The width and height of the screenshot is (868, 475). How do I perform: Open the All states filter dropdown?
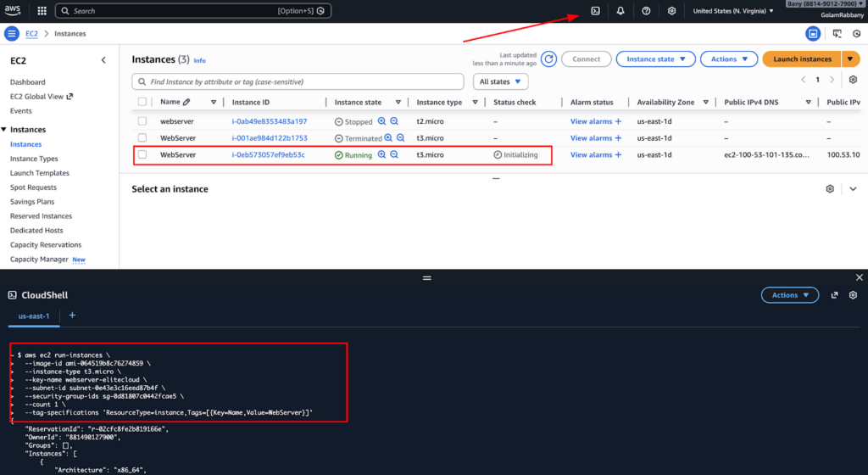click(500, 81)
